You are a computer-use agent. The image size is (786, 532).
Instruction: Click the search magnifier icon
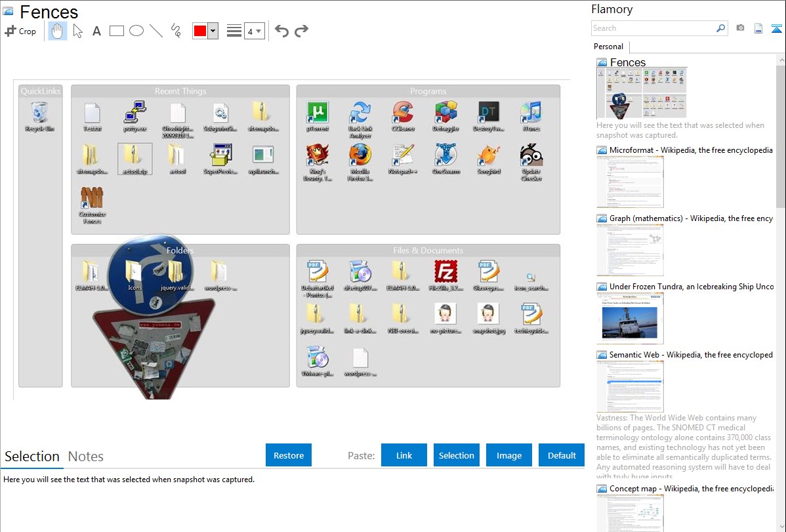coord(721,28)
